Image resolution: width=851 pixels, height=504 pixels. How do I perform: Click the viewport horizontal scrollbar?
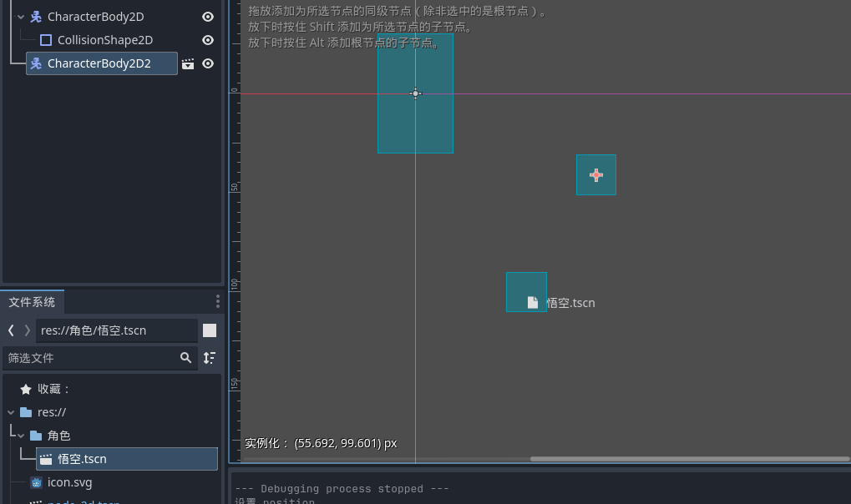[x=689, y=458]
